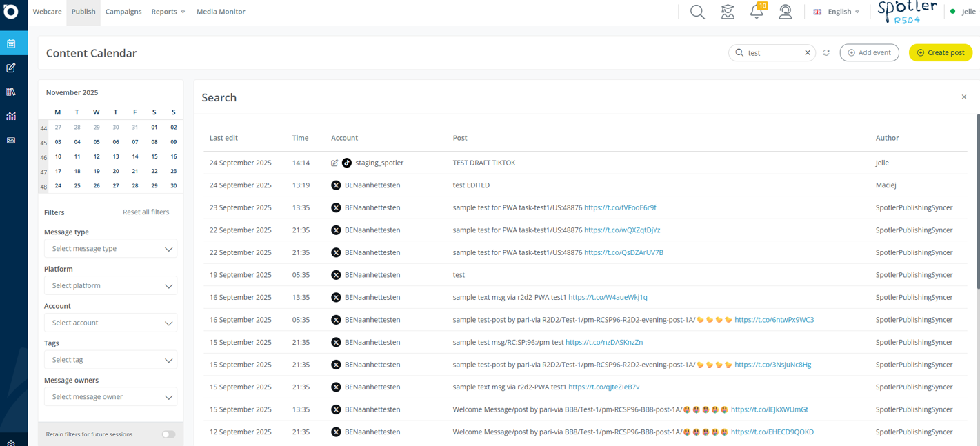Image resolution: width=980 pixels, height=446 pixels.
Task: Open the English language selector
Action: [837, 12]
